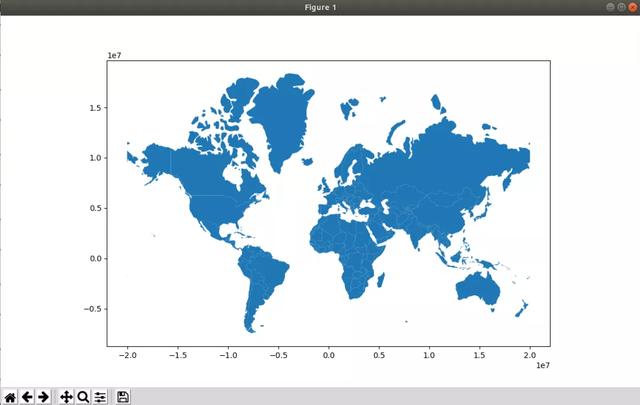The width and height of the screenshot is (640, 405).
Task: Click x-axis tick label −1.0
Action: click(228, 355)
